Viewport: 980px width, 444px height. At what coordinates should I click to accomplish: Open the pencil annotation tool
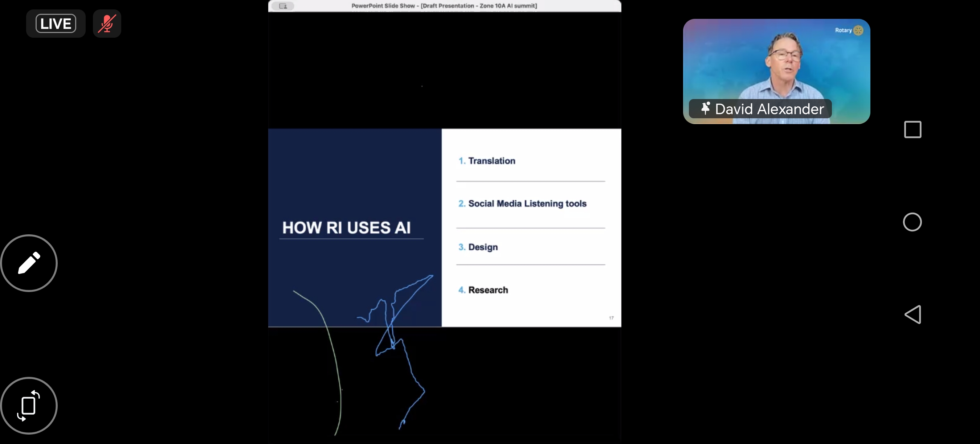29,263
